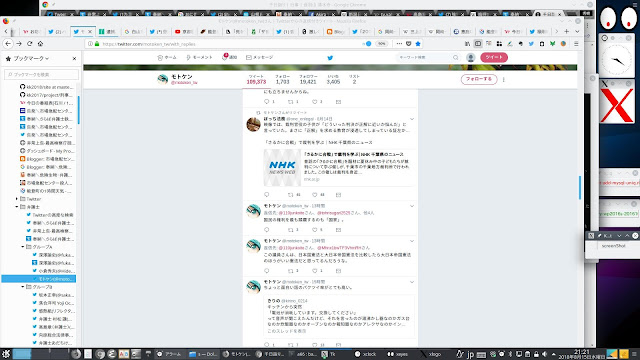Click the page vertical scrollbar thumb
The image size is (640, 360).
click(580, 187)
